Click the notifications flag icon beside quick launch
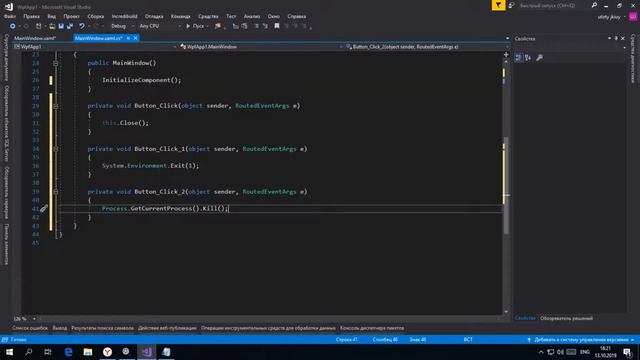 pos(511,5)
